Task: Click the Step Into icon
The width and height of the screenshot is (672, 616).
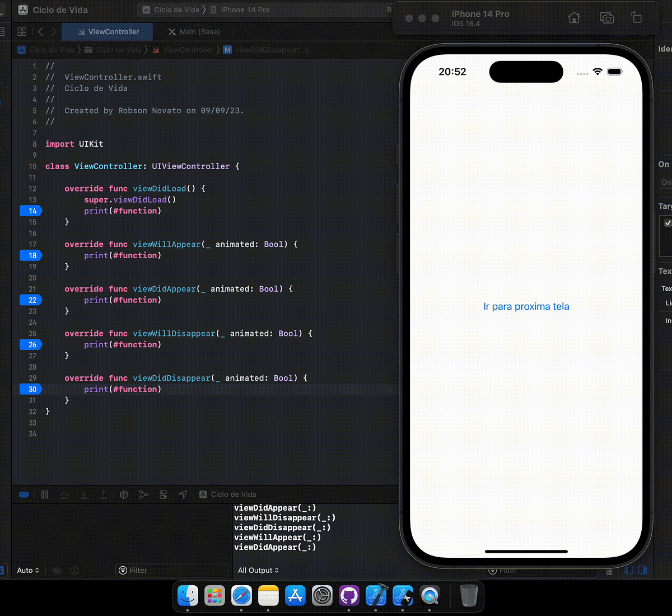Action: pyautogui.click(x=84, y=494)
